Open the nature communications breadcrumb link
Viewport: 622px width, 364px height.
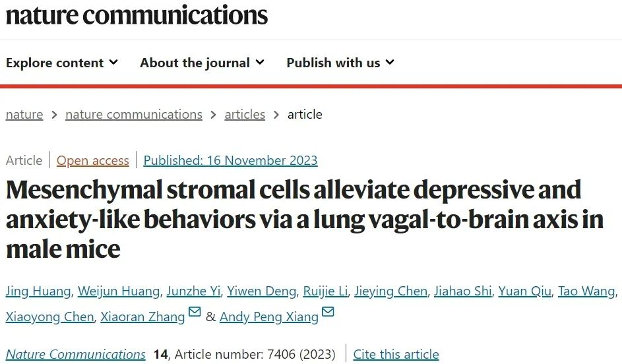pos(134,114)
